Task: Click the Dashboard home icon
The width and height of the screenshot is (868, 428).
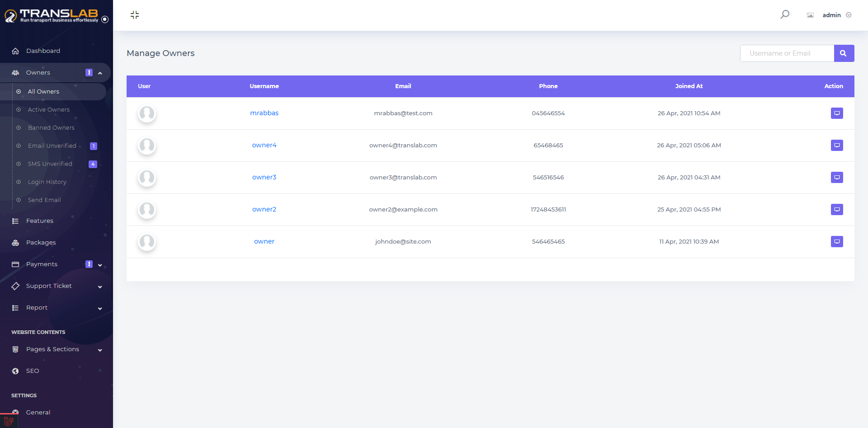Action: [15, 51]
